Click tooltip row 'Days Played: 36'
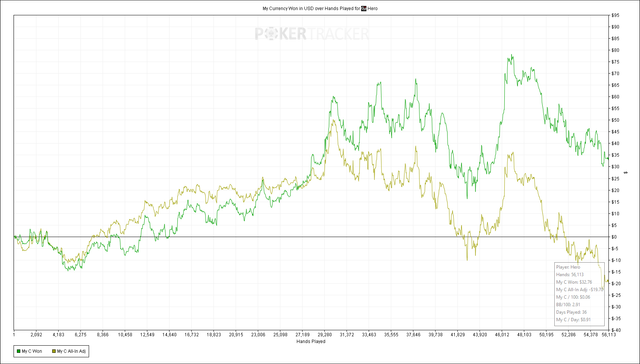 tap(571, 312)
